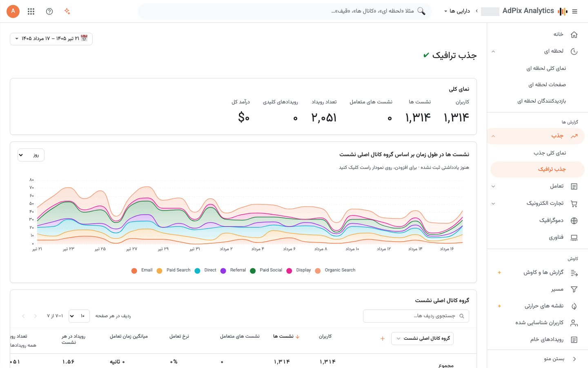Select جذب ترافیک menu item
The image size is (588, 368).
click(537, 169)
